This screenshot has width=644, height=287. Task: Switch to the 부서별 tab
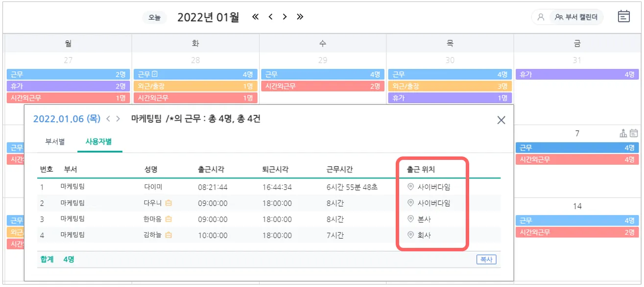[55, 142]
